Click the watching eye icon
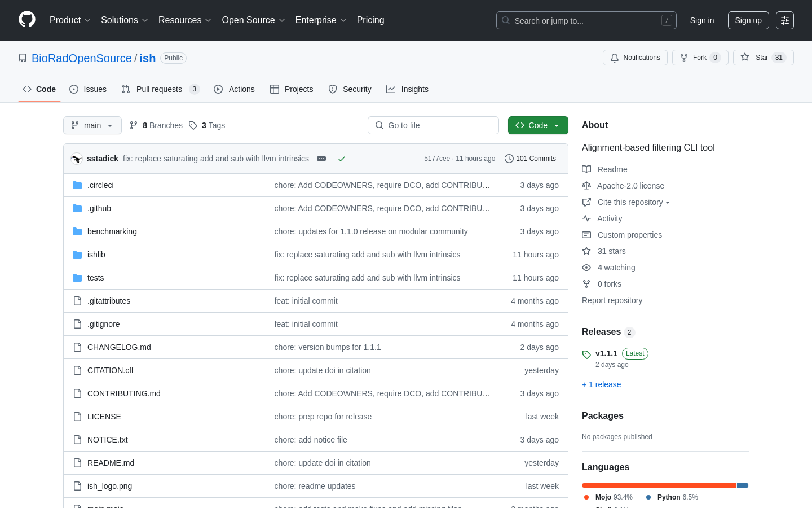This screenshot has width=812, height=508. click(x=586, y=268)
